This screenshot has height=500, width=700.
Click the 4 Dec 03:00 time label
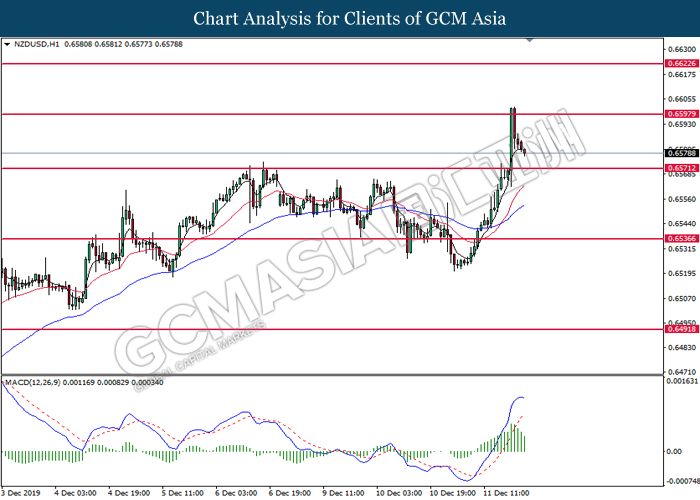tap(75, 493)
